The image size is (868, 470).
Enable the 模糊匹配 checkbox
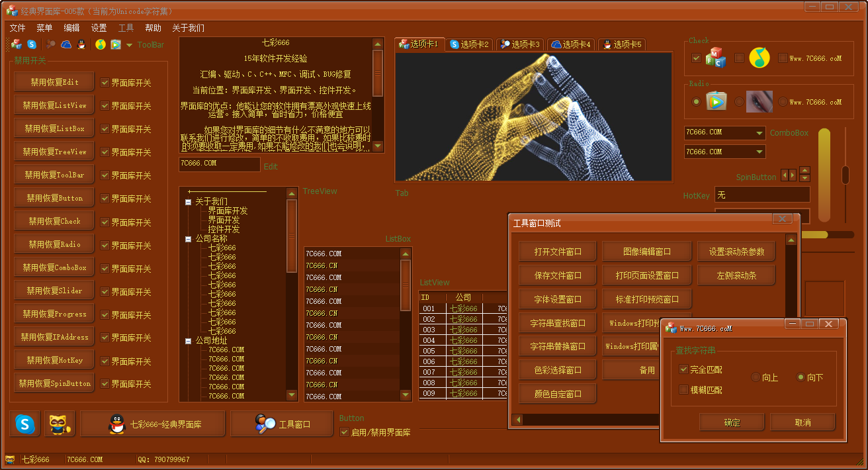pyautogui.click(x=684, y=390)
